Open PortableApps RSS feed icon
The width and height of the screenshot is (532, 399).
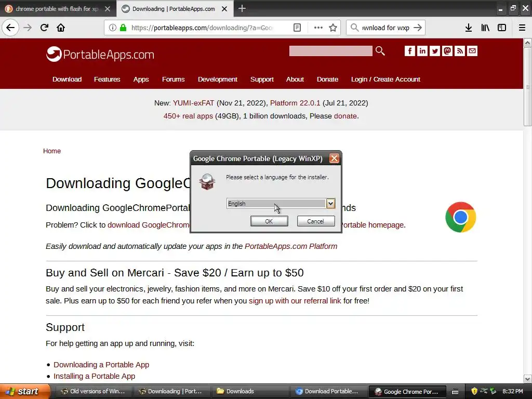pyautogui.click(x=460, y=51)
